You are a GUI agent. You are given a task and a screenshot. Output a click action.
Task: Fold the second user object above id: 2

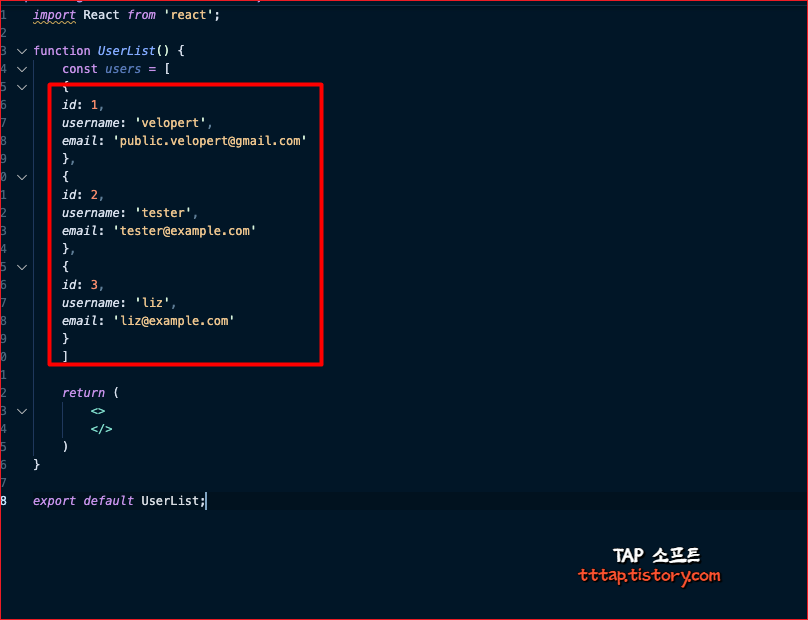22,177
